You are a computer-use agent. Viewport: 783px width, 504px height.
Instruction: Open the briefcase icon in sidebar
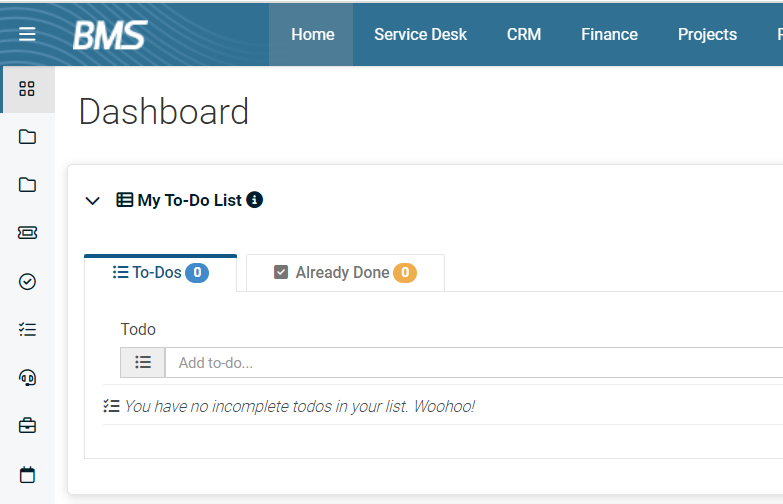(x=27, y=426)
